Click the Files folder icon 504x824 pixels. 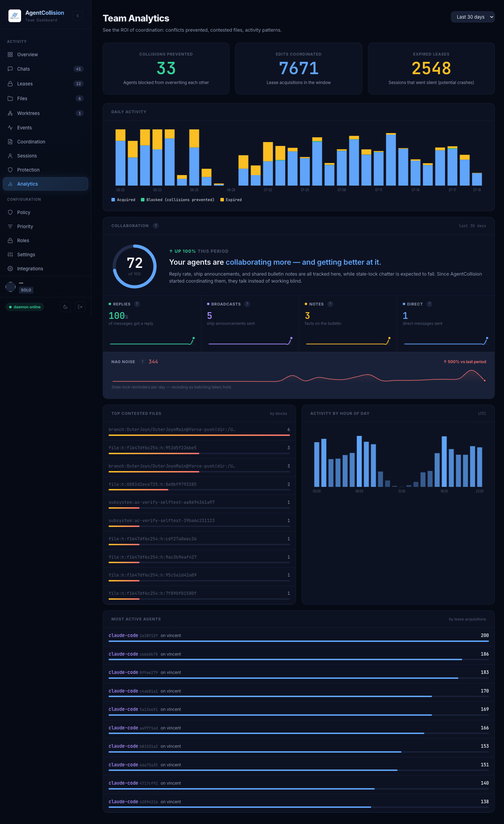[x=10, y=98]
